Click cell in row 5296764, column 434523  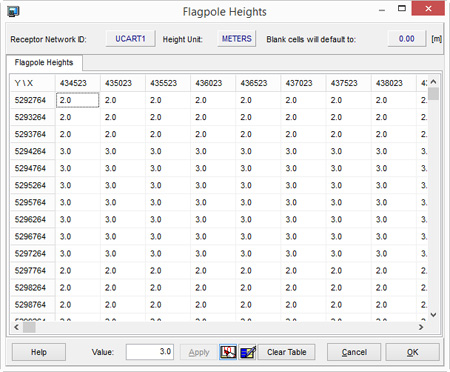coord(78,236)
